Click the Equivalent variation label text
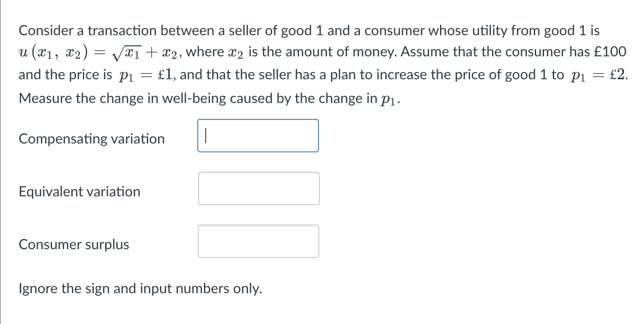644x324 pixels. click(79, 191)
